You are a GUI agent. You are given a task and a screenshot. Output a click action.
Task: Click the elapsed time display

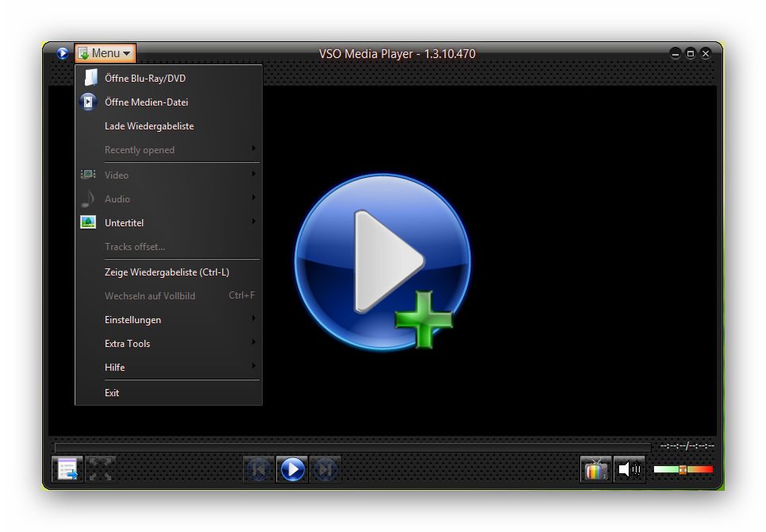pyautogui.click(x=687, y=445)
